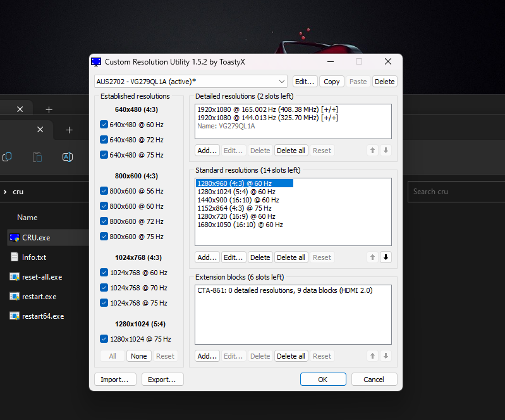Click the move down arrow in Standard resolutions
505x420 pixels.
click(x=386, y=257)
